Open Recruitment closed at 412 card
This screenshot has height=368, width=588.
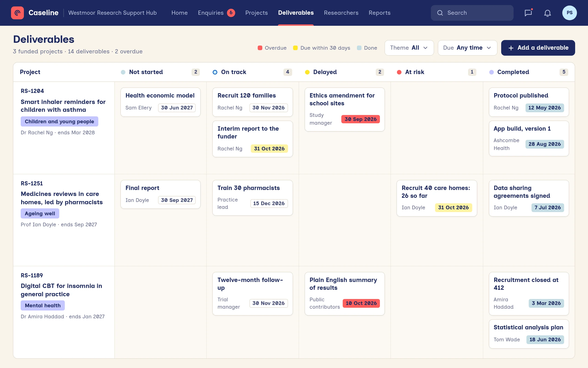point(529,293)
